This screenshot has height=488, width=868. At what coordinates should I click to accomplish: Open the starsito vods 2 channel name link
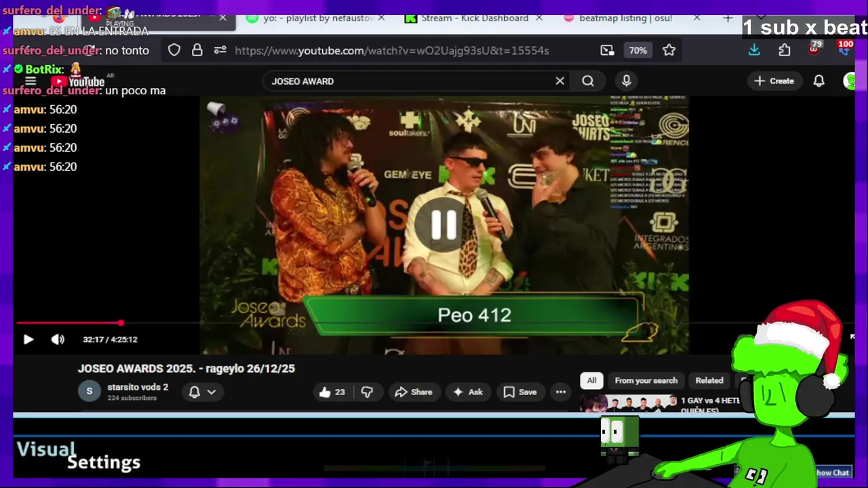coord(138,387)
